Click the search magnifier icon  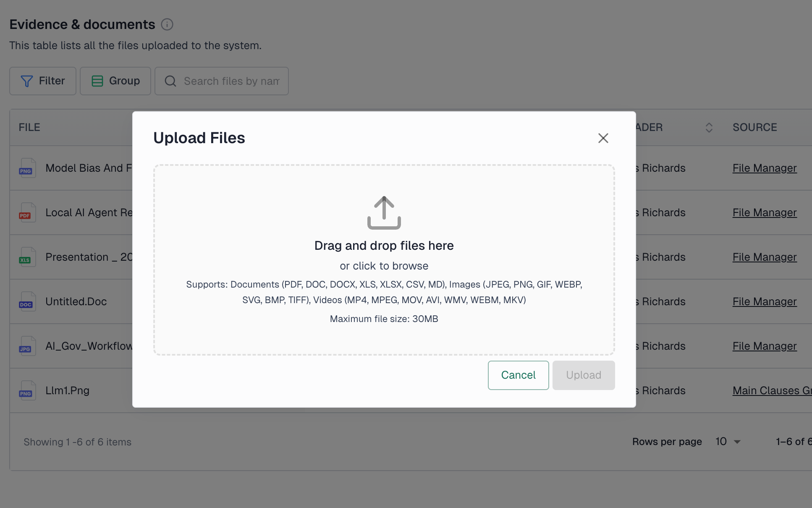[170, 81]
